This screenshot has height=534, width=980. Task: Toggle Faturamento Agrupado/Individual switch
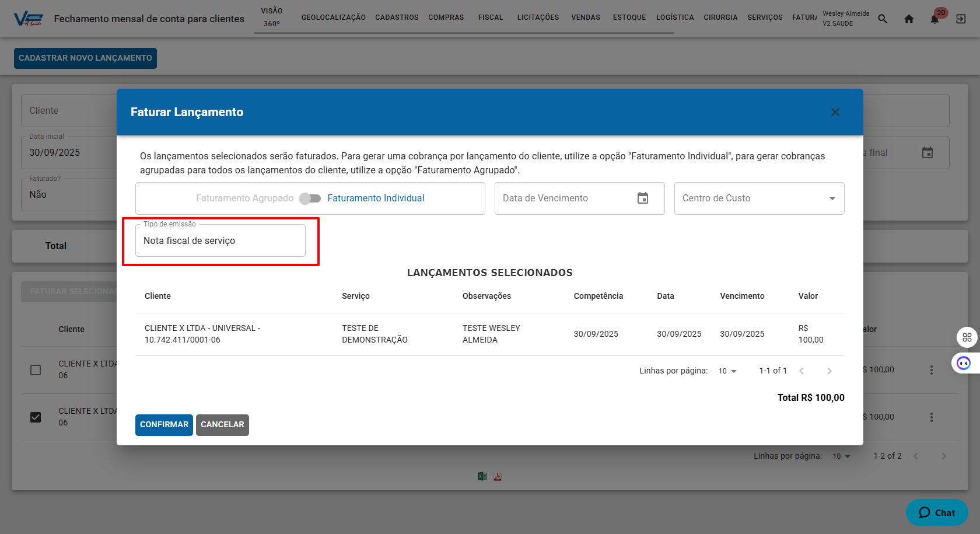click(310, 198)
